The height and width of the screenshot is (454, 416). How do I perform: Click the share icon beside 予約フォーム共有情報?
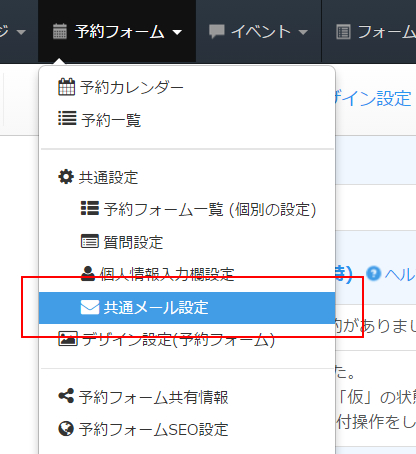click(66, 396)
